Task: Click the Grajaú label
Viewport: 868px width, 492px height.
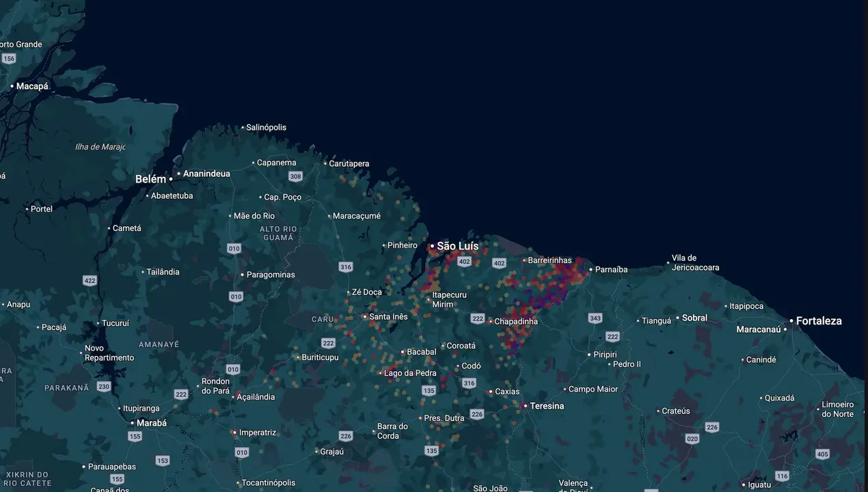Action: point(332,451)
